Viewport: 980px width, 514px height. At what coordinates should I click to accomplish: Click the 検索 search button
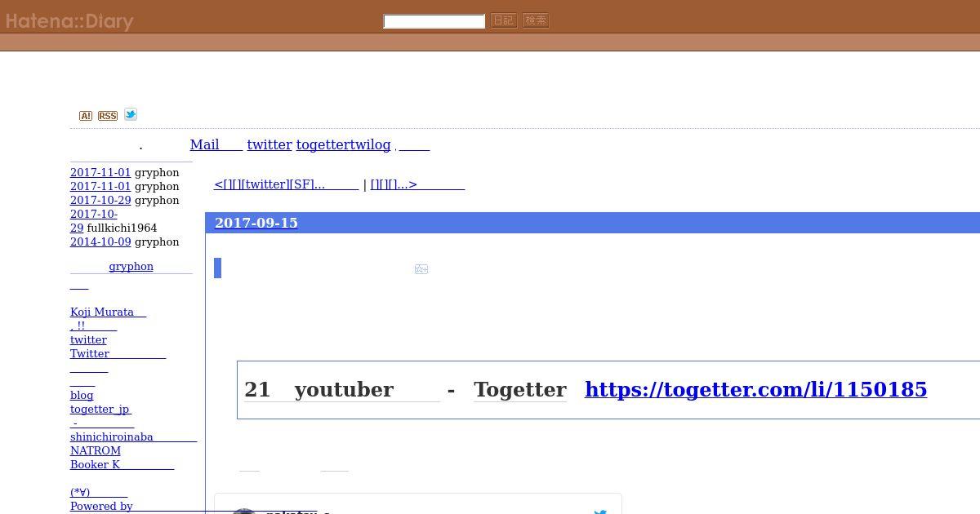[x=536, y=20]
